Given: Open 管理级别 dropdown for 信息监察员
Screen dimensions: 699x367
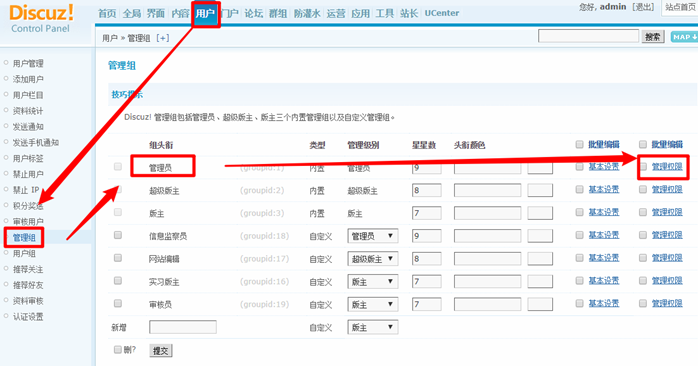Looking at the screenshot, I should [373, 236].
